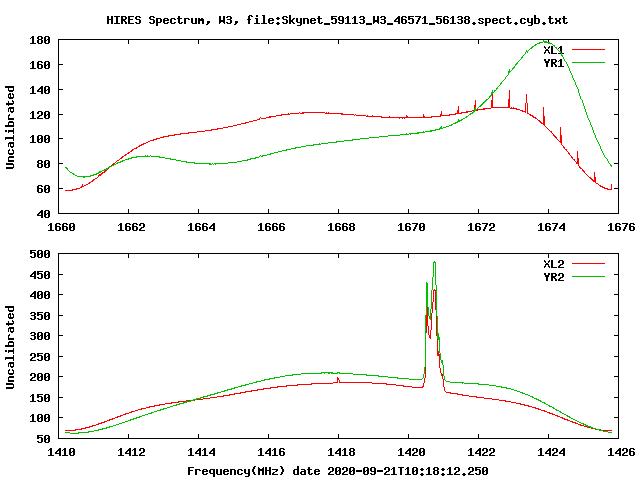Click the 1676 x-axis tick label

tap(621, 227)
